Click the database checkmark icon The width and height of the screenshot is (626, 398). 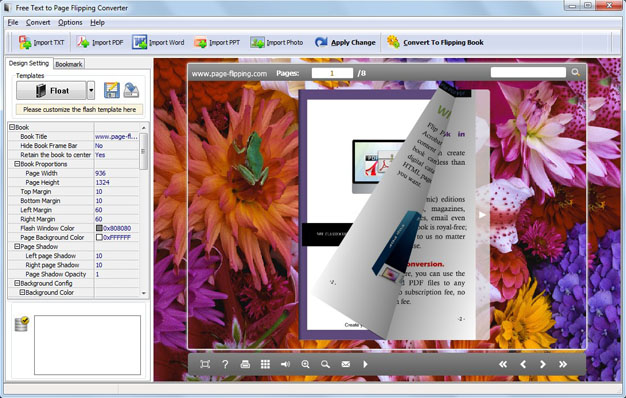(22, 324)
